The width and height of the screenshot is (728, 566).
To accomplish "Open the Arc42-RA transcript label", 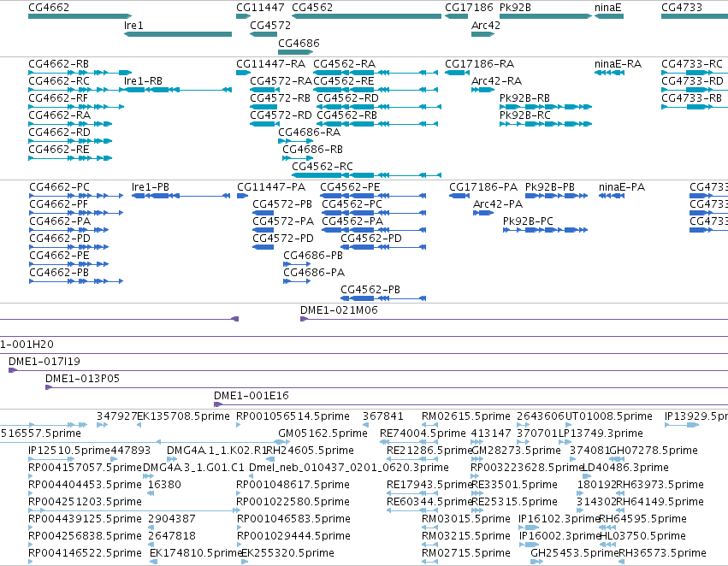I will [496, 81].
